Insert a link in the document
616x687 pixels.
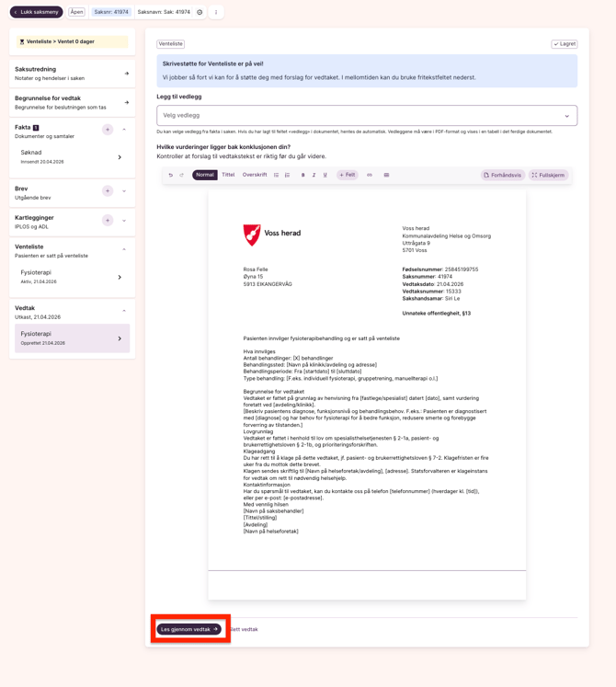370,175
